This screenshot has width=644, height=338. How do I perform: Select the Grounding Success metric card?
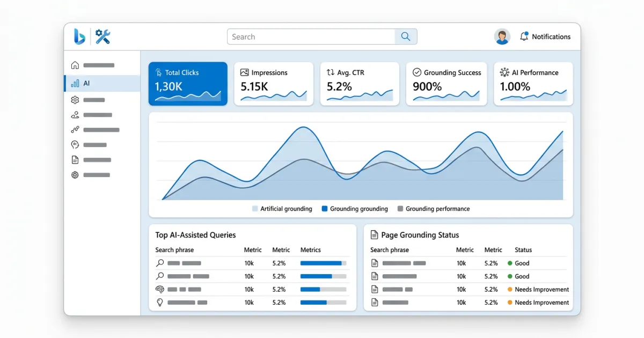click(x=447, y=84)
